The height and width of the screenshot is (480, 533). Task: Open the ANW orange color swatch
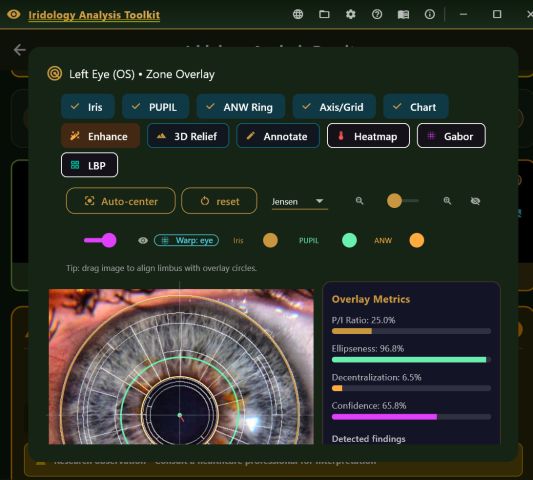[417, 240]
